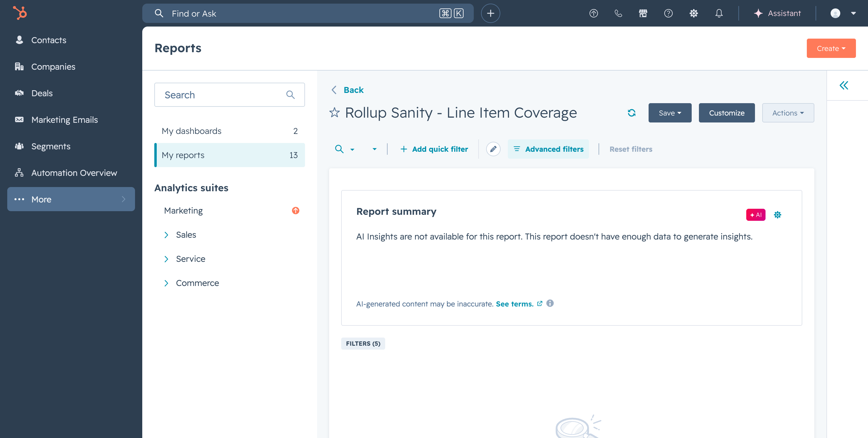Screen dimensions: 868x438
Task: Click the Report summary heading
Action: (x=396, y=211)
